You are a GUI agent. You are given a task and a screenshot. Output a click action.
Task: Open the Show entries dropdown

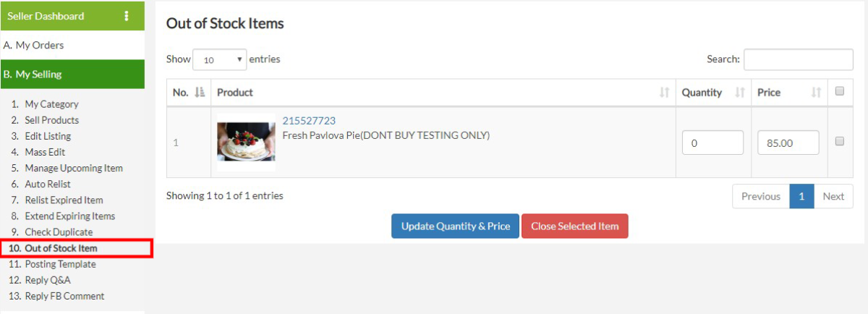tap(220, 60)
